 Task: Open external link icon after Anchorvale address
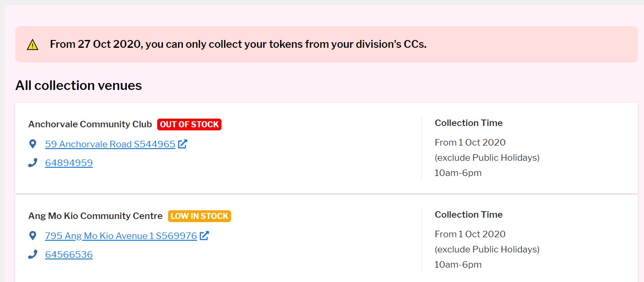click(x=183, y=144)
